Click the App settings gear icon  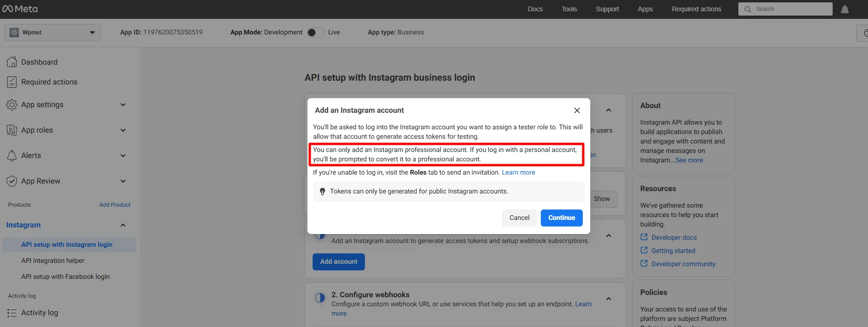pos(12,105)
